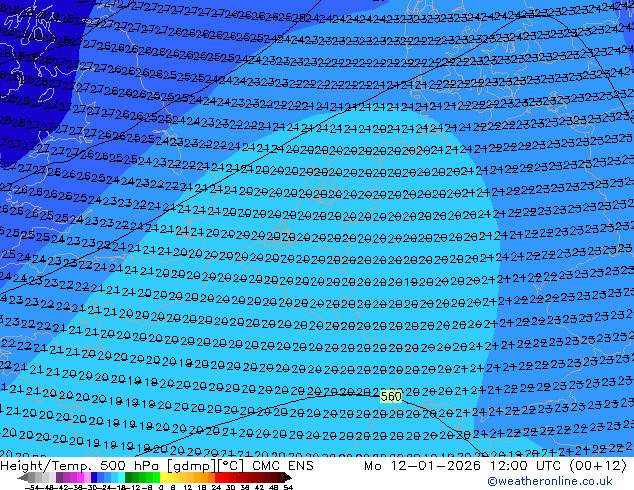The width and height of the screenshot is (634, 490).
Task: Click the grey left arrow of color scale
Action: coord(22,477)
